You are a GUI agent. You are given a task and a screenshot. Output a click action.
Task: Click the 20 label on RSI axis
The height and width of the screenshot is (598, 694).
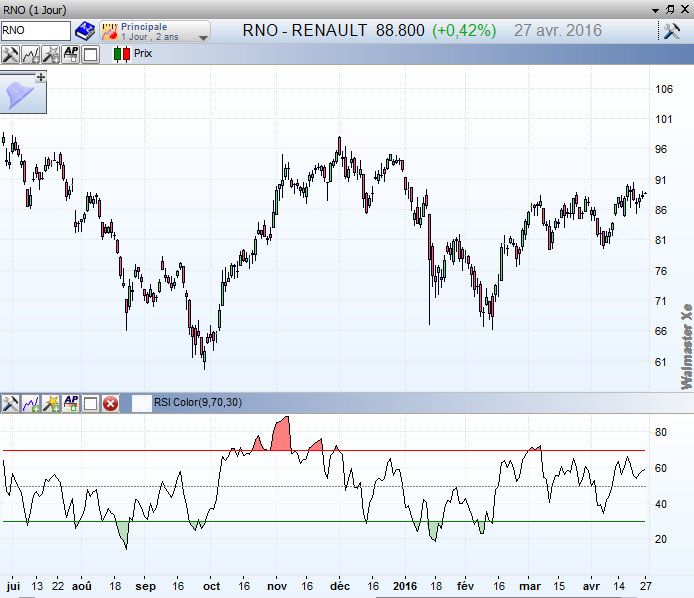(x=660, y=539)
